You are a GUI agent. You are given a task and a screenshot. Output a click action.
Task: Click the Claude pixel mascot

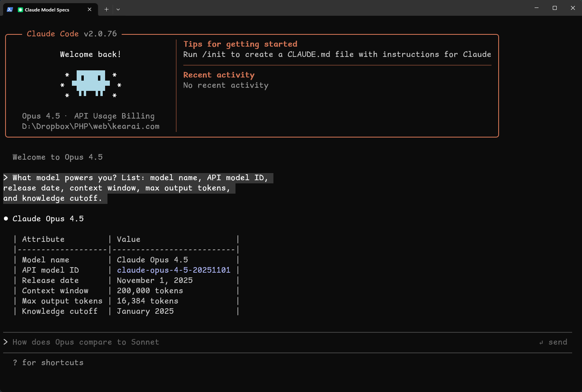point(91,83)
